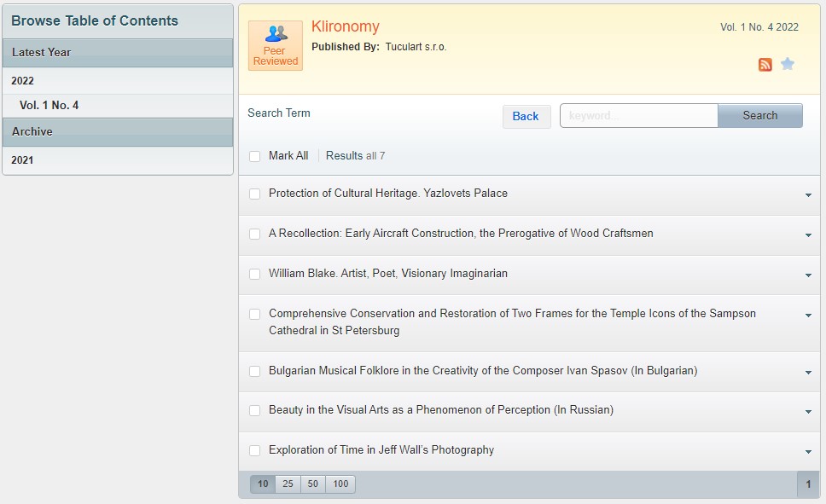Open Vol. 1 No. 4 in sidebar

49,106
